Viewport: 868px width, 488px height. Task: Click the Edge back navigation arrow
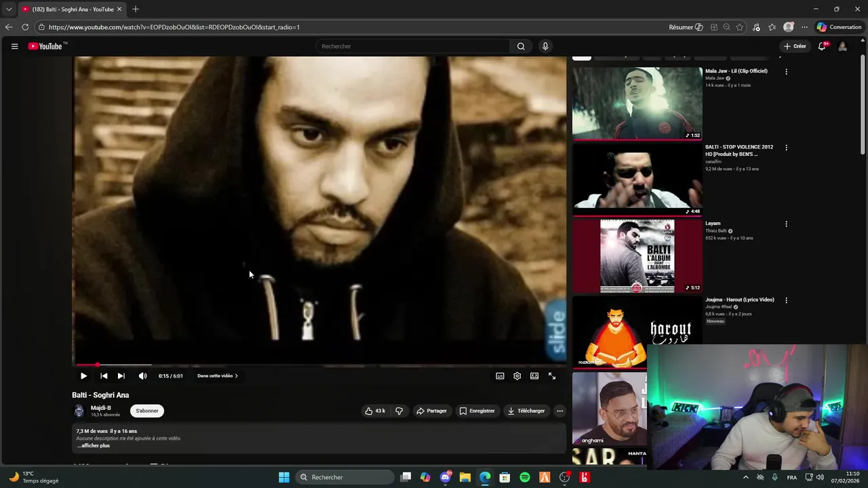coord(9,27)
